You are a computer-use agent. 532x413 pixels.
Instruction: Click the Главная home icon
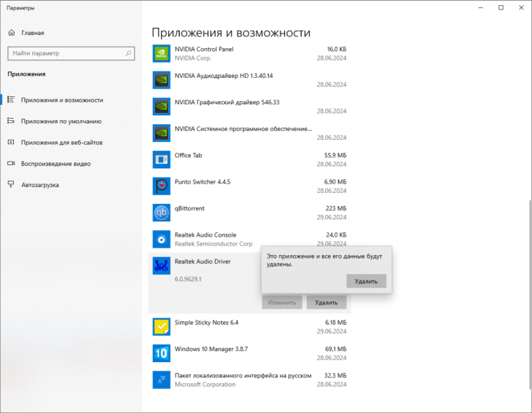point(12,33)
